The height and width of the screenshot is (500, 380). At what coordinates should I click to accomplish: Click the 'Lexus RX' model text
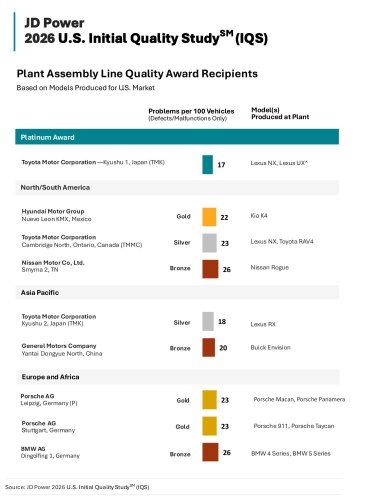coord(263,324)
